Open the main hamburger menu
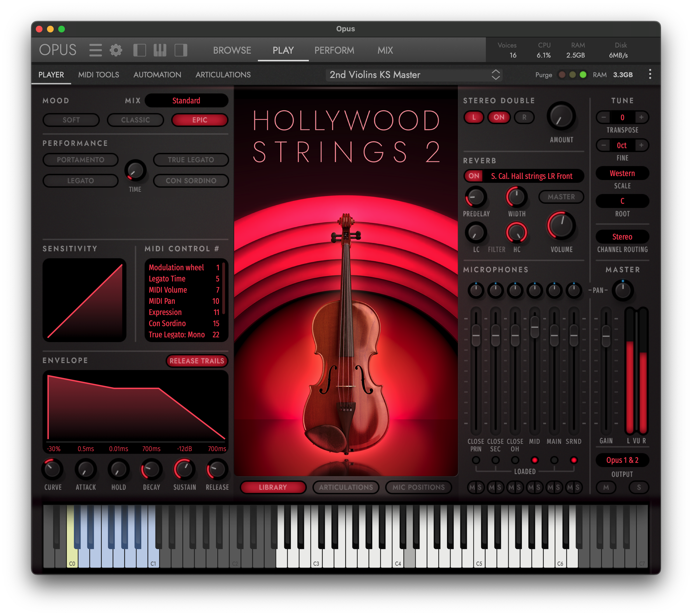Viewport: 692px width, 616px height. (95, 50)
